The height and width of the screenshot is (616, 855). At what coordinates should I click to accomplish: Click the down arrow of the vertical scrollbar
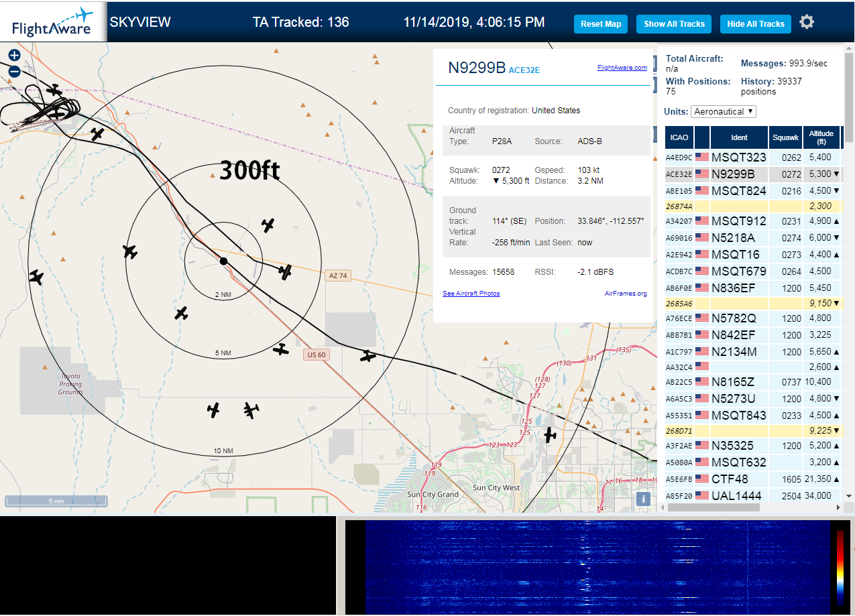[x=850, y=496]
